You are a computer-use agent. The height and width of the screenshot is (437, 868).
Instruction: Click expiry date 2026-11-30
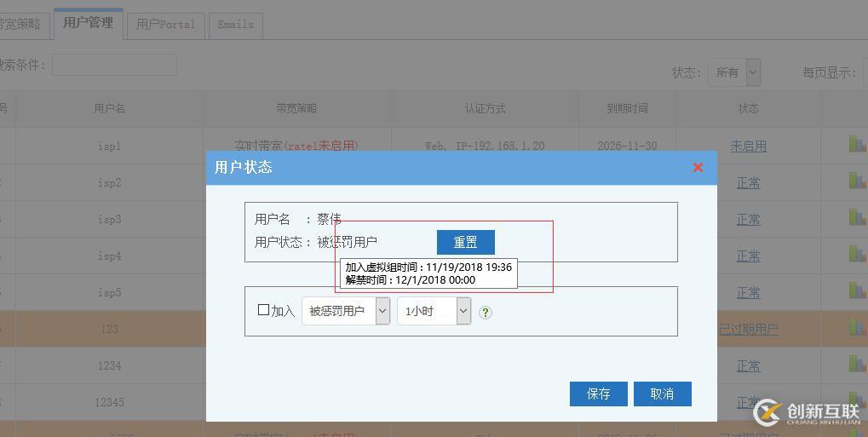(627, 147)
